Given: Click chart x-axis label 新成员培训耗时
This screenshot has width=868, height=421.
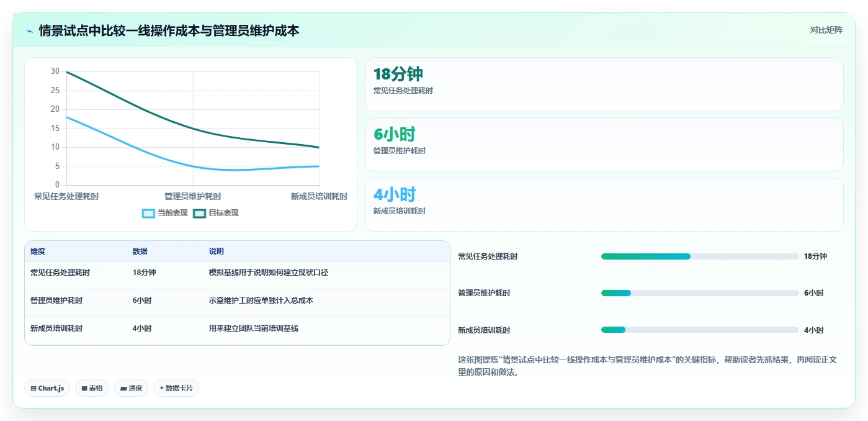Looking at the screenshot, I should (x=319, y=196).
